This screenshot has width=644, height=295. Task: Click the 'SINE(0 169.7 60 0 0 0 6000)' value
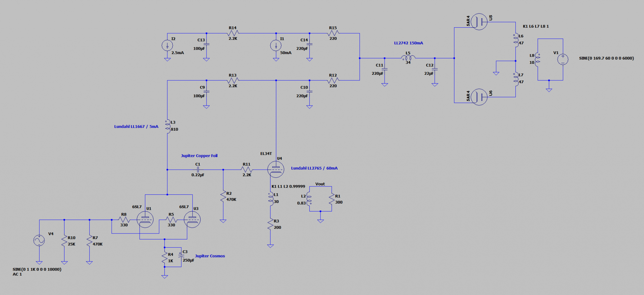tap(607, 58)
